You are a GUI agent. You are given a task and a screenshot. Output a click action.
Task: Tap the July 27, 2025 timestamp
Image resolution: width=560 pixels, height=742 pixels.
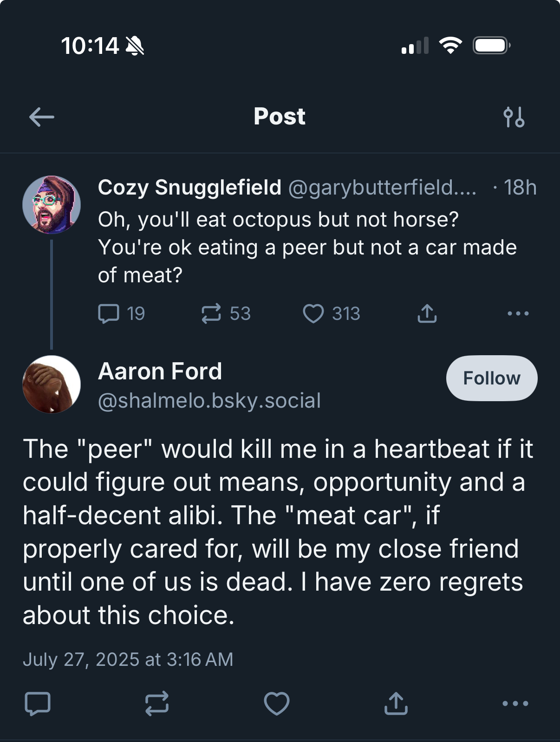(x=128, y=659)
